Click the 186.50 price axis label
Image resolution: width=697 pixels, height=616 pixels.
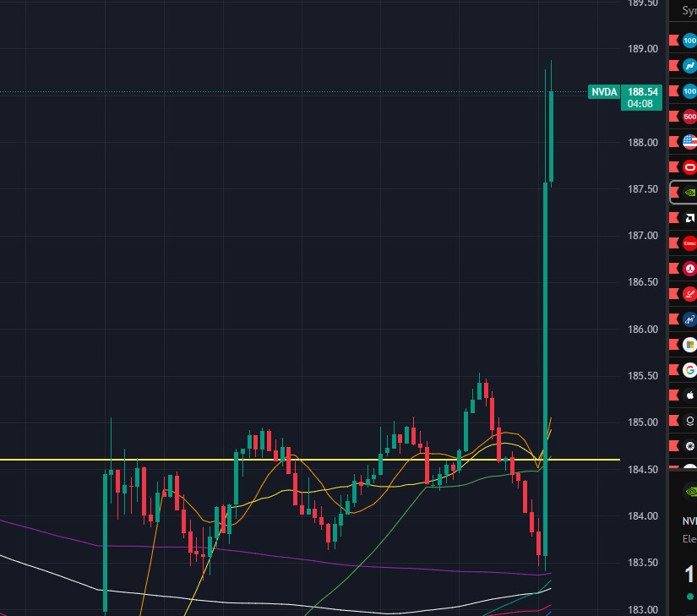642,282
